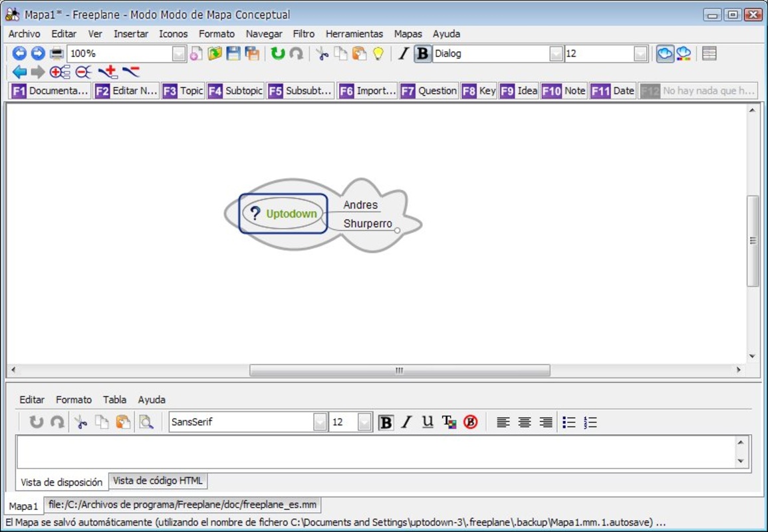Switch to Vista de código HTML tab
The height and width of the screenshot is (532, 768).
(x=158, y=480)
